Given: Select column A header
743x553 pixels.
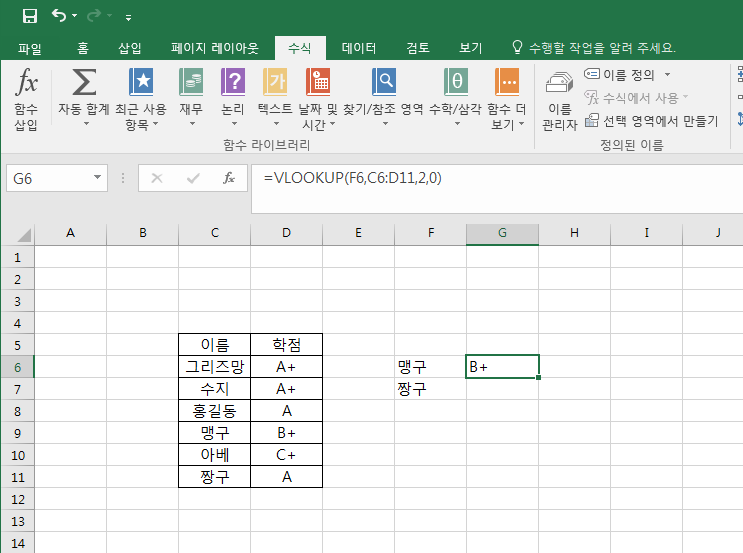Looking at the screenshot, I should coord(71,233).
